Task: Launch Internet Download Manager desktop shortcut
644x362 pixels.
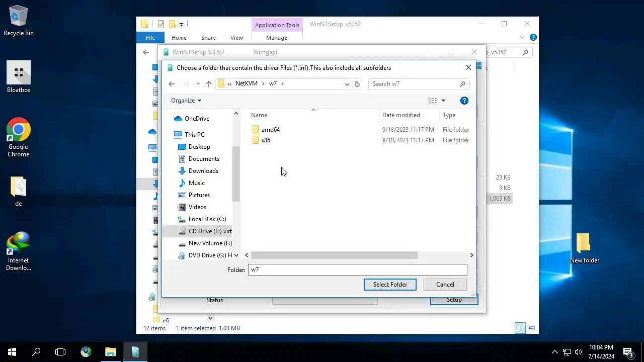Action: 19,251
